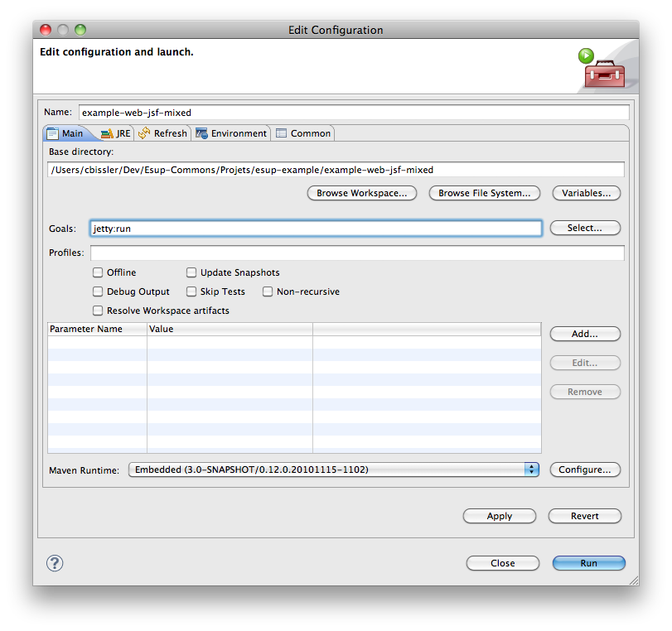
Task: Check Resolve Workspace artifacts option
Action: tap(98, 311)
